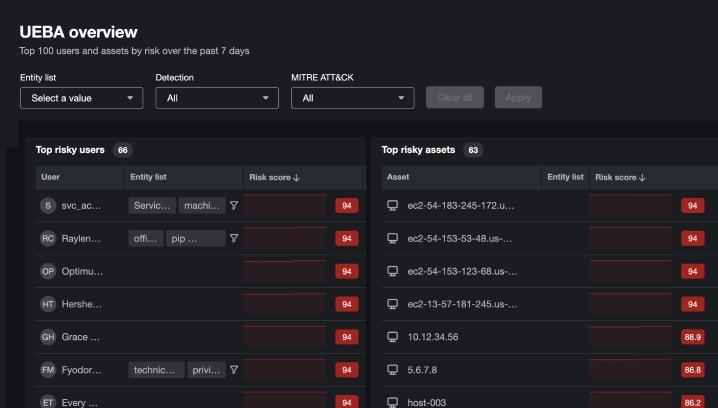Click monitor icon beside asset 10.12.34.56
This screenshot has height=408, width=718.
(393, 337)
